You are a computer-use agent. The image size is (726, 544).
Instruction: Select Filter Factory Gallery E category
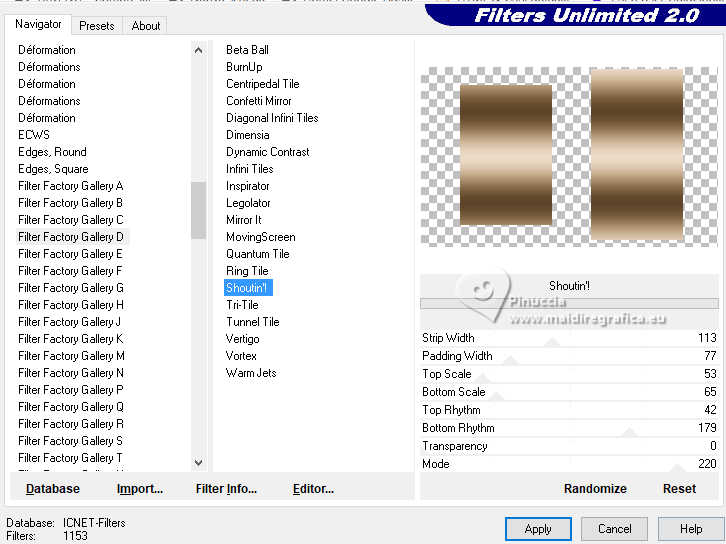pos(71,254)
